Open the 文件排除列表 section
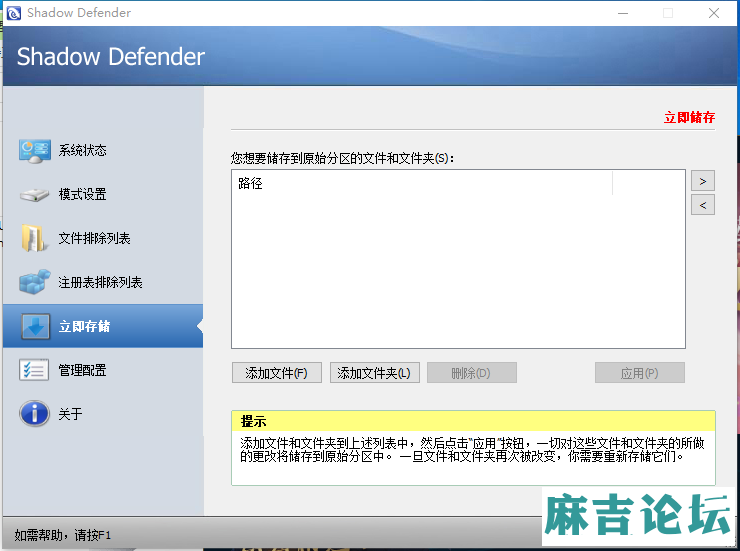740x551 pixels. (x=103, y=238)
